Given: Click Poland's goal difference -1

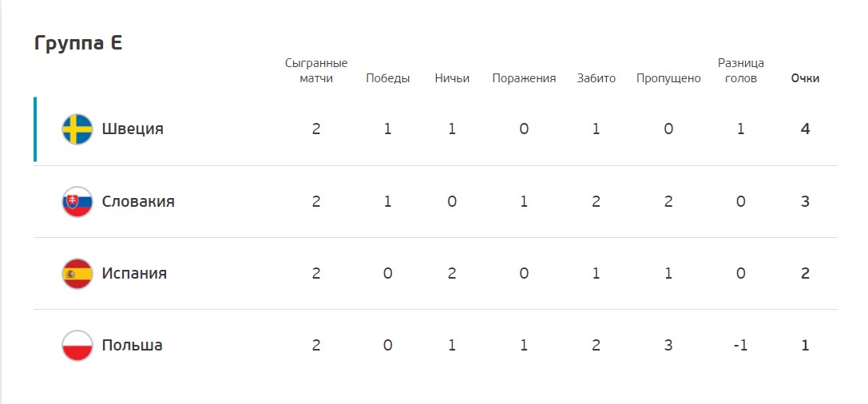Looking at the screenshot, I should coord(740,346).
